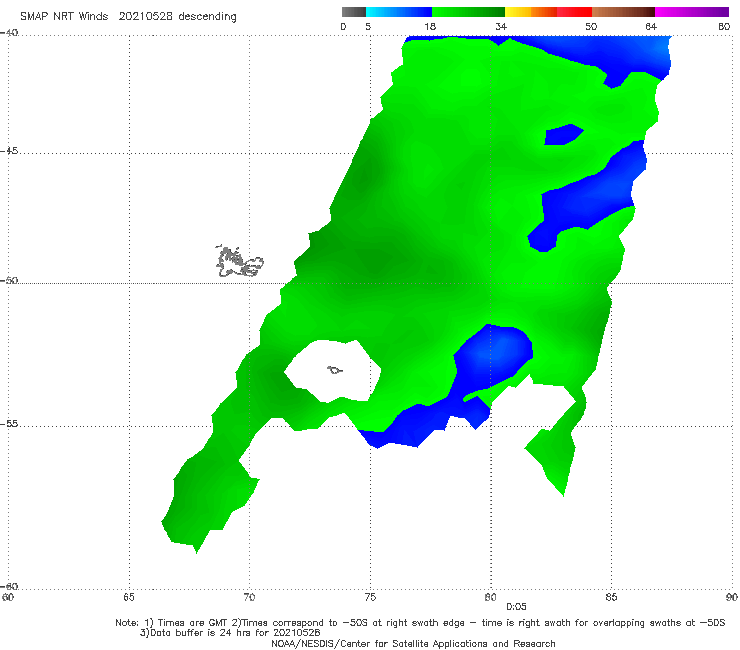Click the color bar label "50" under the scale

pyautogui.click(x=591, y=26)
